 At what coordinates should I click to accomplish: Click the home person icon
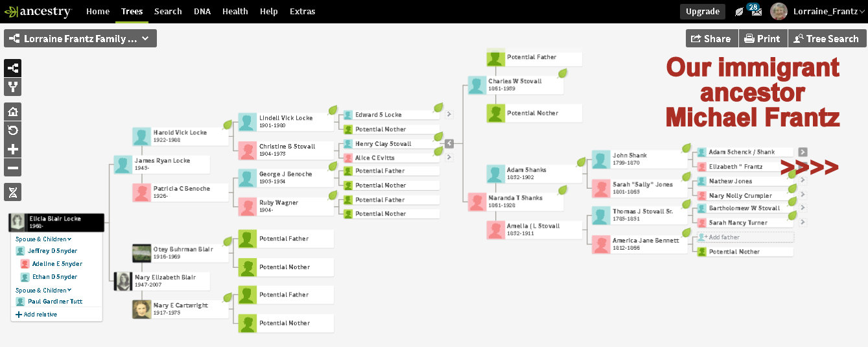tap(13, 112)
